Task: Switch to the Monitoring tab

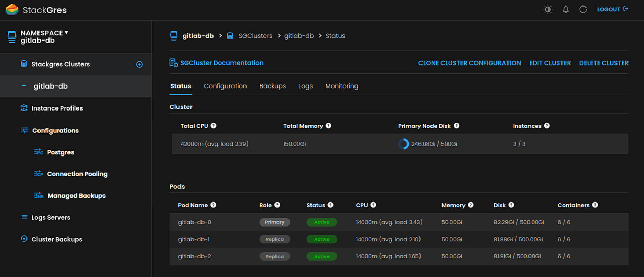Action: coord(342,86)
